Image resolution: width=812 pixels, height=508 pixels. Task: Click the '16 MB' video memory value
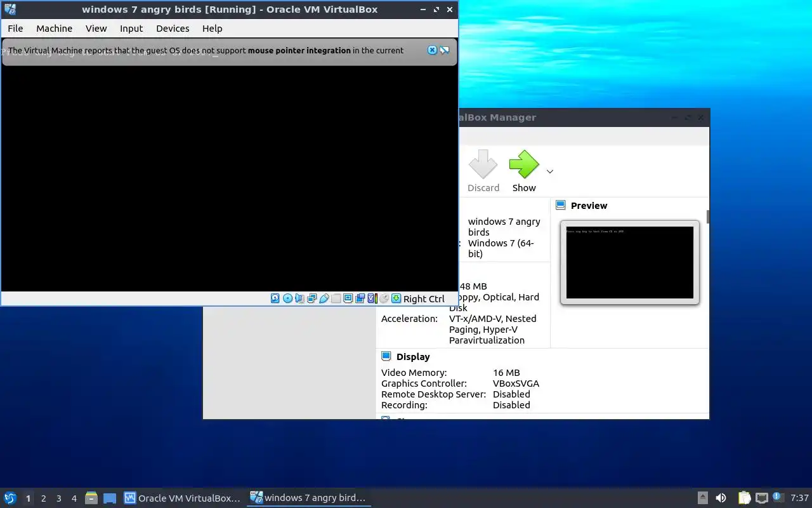click(x=506, y=373)
